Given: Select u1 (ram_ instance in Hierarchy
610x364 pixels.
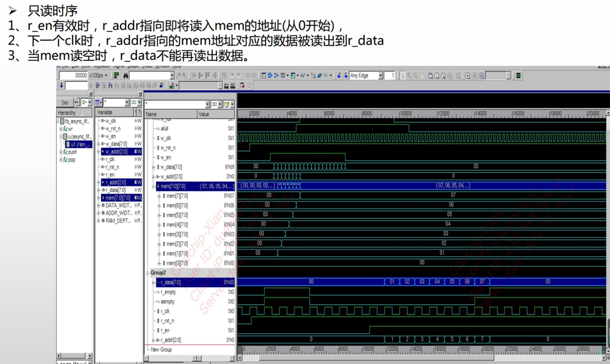Looking at the screenshot, I should click(x=79, y=144).
